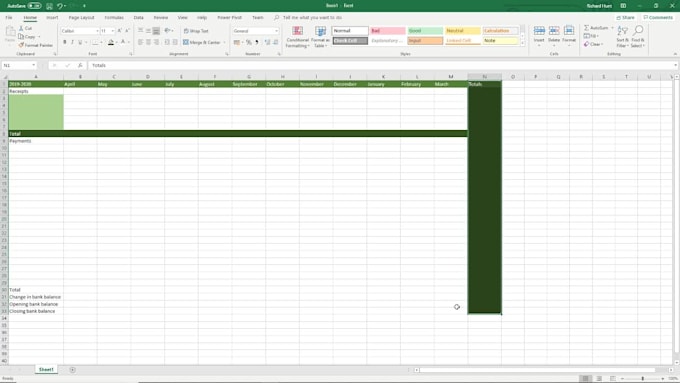Click the AutoSum sigma icon
The image size is (680, 383).
coord(586,28)
